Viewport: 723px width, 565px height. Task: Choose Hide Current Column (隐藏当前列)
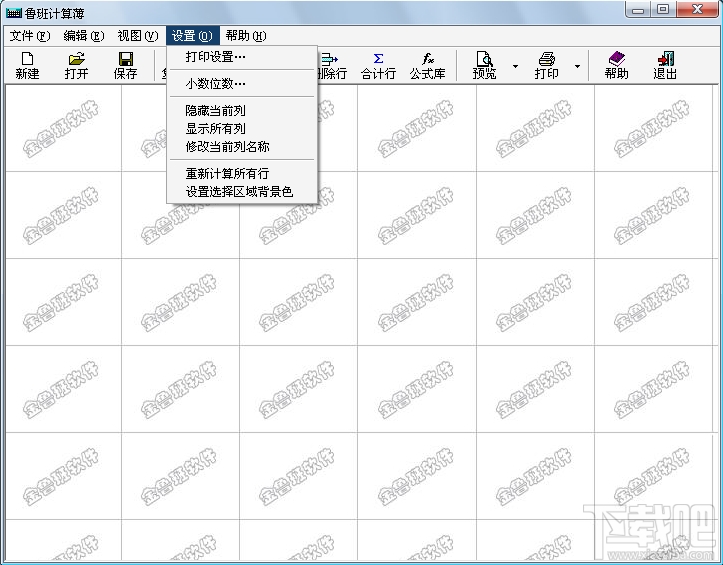tap(242, 111)
